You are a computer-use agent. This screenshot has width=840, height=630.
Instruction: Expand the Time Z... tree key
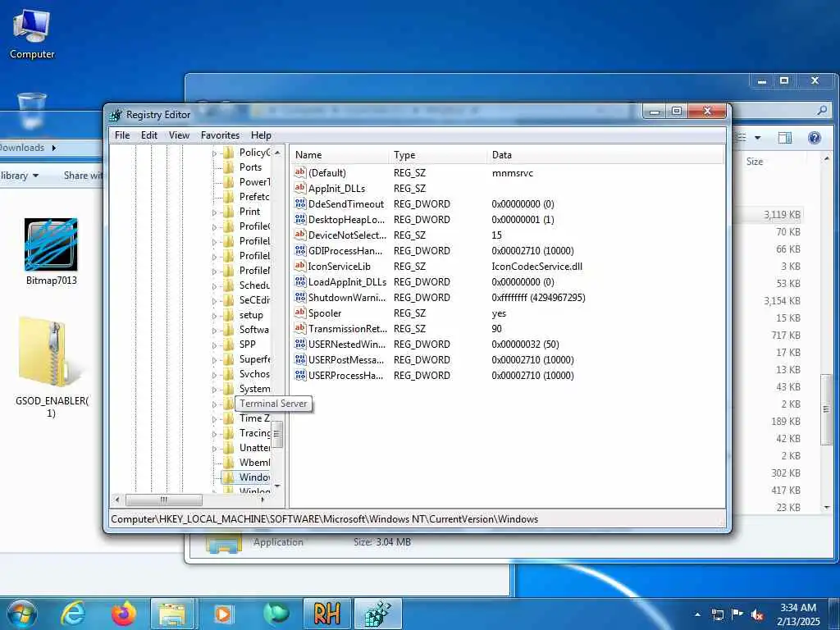[214, 419]
